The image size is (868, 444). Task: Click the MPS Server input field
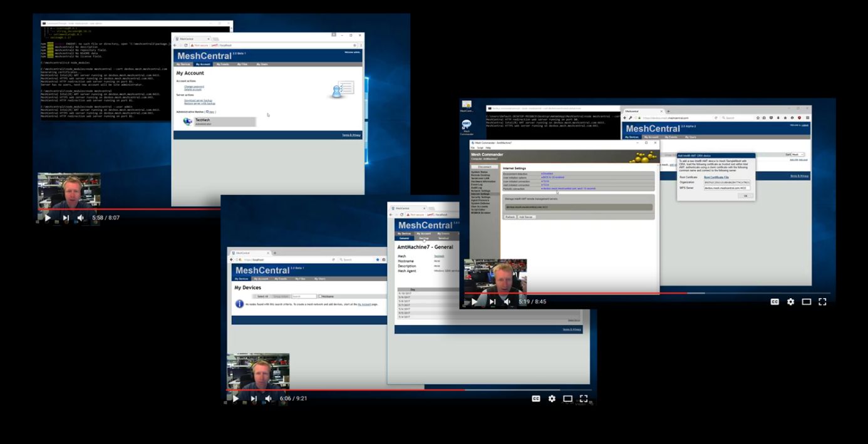click(x=726, y=188)
